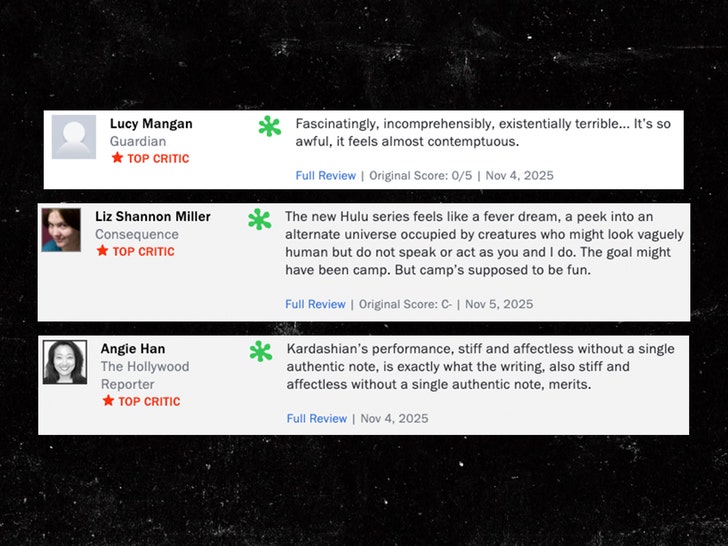This screenshot has width=728, height=546.
Task: Open Liz Shannon Miller's profile photo
Action: [x=61, y=230]
